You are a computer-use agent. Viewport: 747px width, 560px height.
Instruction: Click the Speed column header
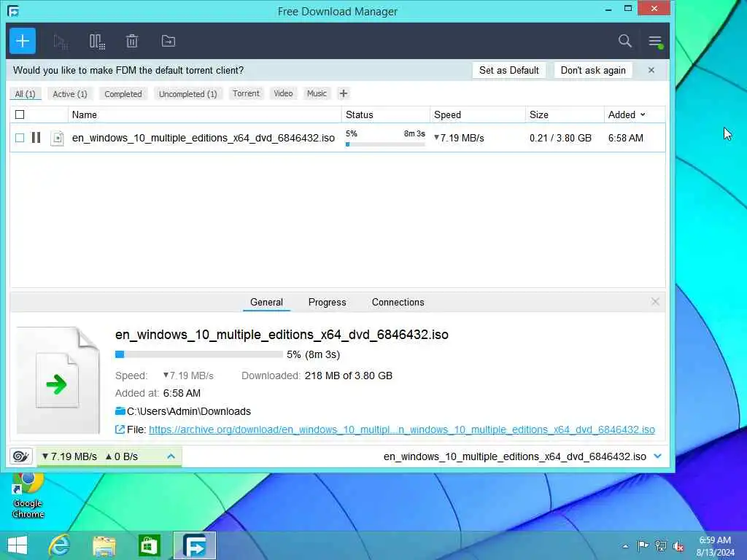tap(478, 114)
